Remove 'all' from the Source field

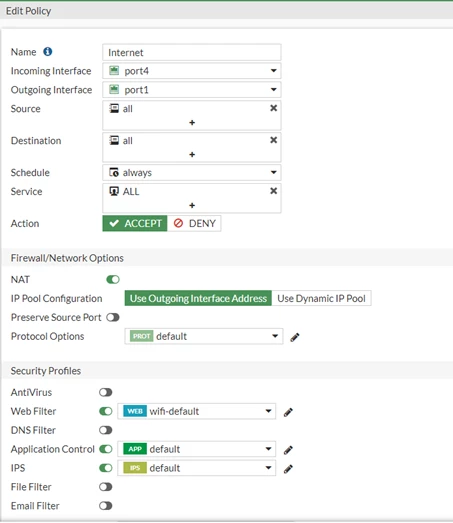click(274, 108)
